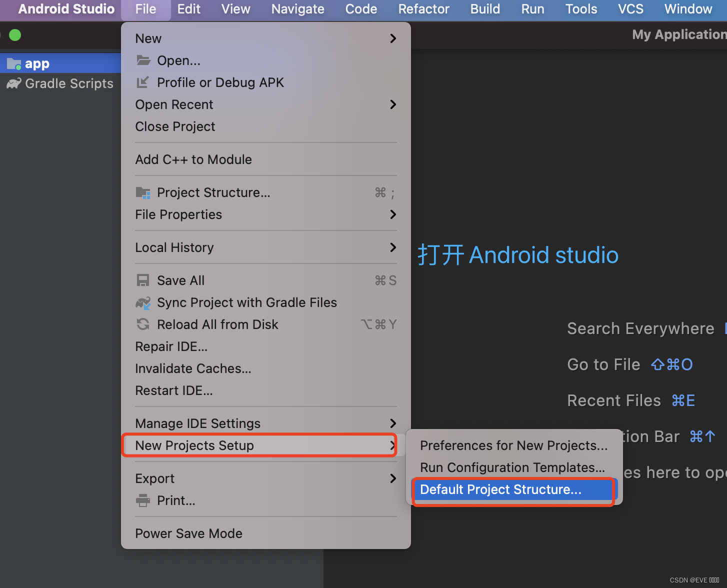Open the View menu
Image resolution: width=727 pixels, height=588 pixels.
coord(236,9)
